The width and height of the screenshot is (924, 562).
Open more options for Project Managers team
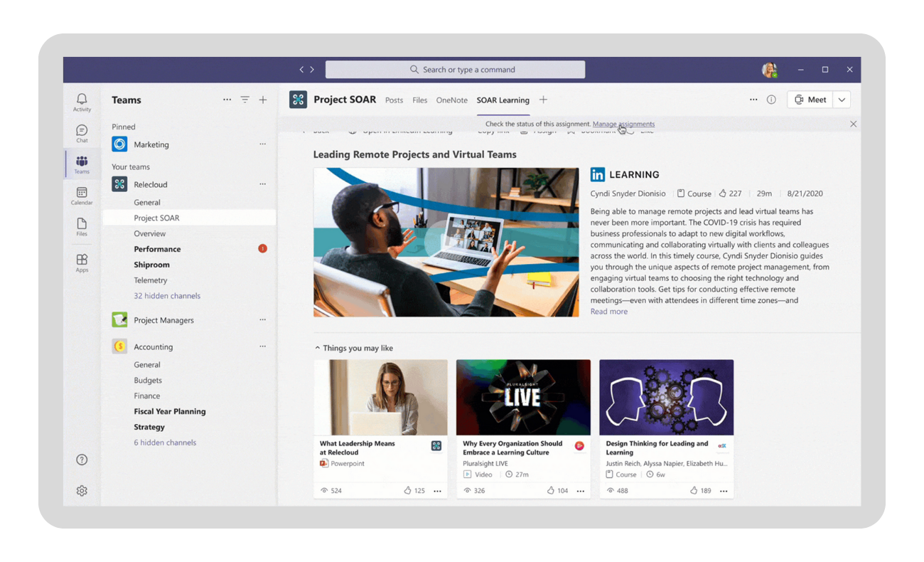[x=262, y=320]
